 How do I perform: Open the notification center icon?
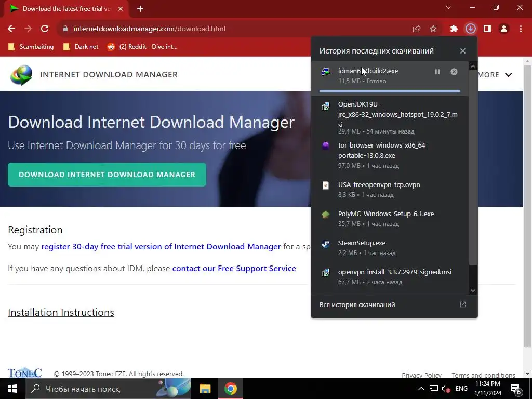pos(516,389)
